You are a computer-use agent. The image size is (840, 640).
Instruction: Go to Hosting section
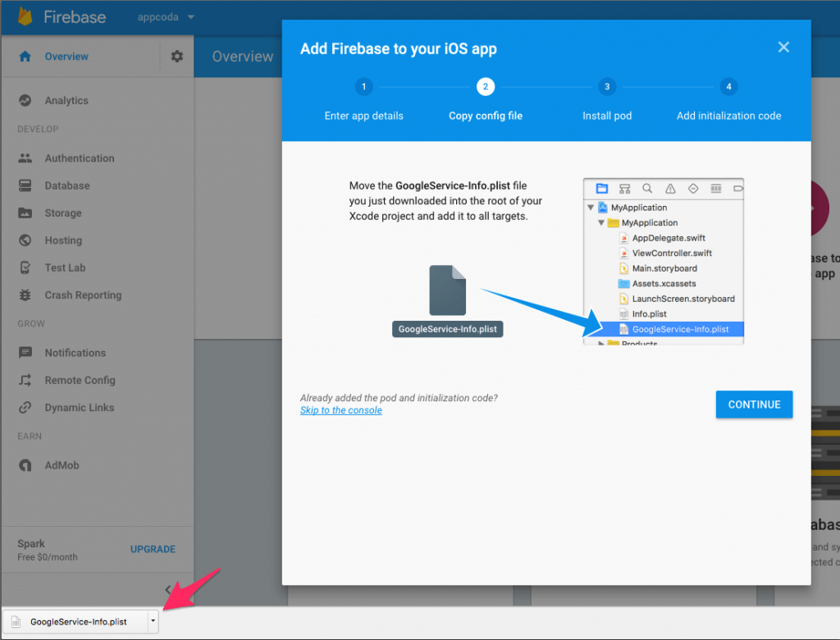pos(63,240)
